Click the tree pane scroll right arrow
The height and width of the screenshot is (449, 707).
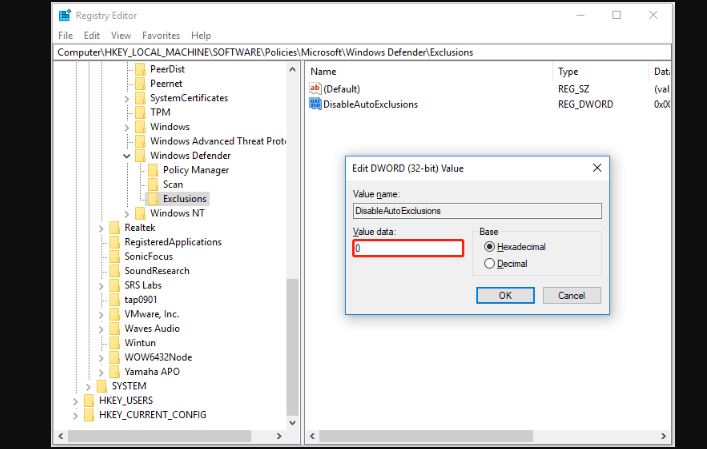pos(279,436)
